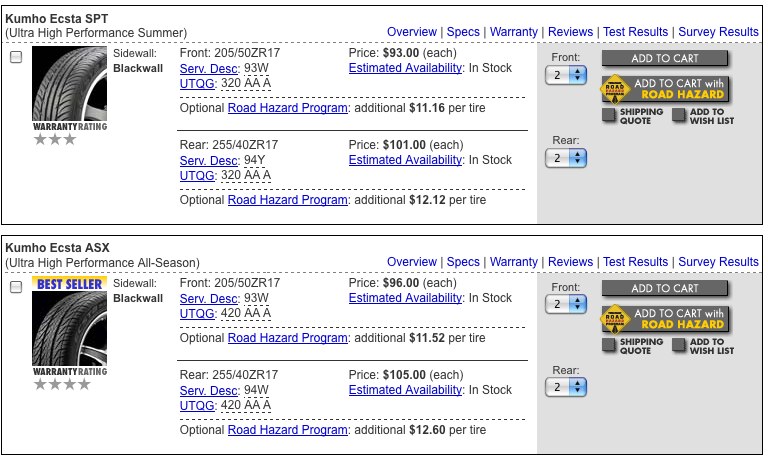Image resolution: width=768 pixels, height=459 pixels.
Task: Click Shipping Quote icon for Ecsta ASX
Action: point(609,346)
